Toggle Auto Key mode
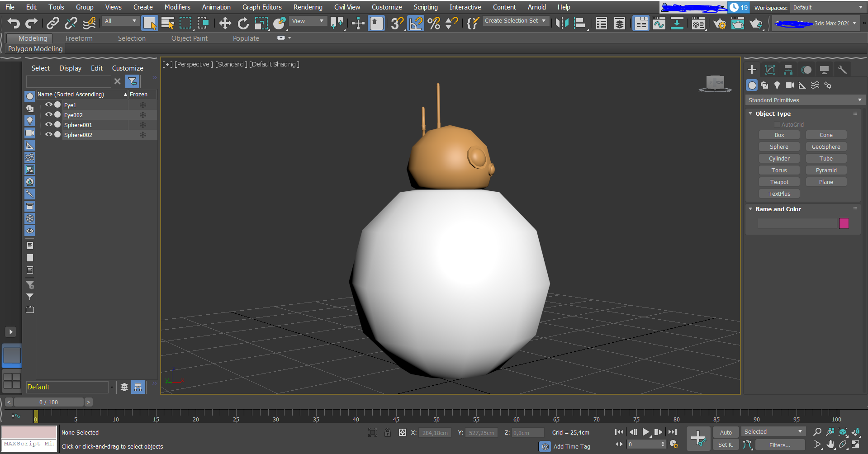 click(726, 432)
